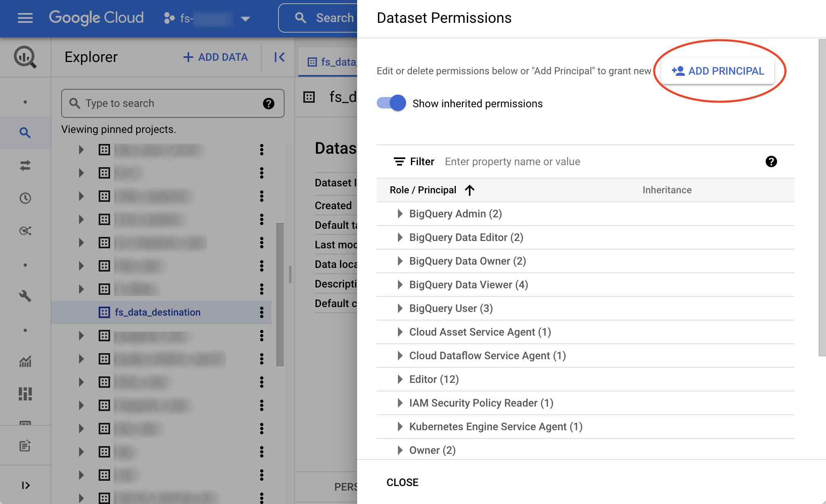Click the Type to search field
Screen dimensions: 826x504
[172, 104]
